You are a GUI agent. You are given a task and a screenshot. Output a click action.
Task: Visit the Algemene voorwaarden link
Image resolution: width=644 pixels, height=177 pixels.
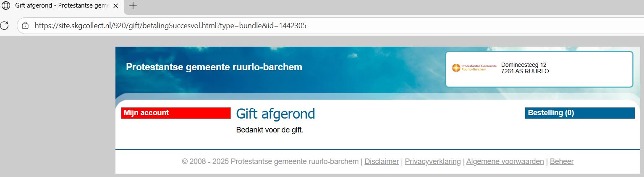[505, 161]
